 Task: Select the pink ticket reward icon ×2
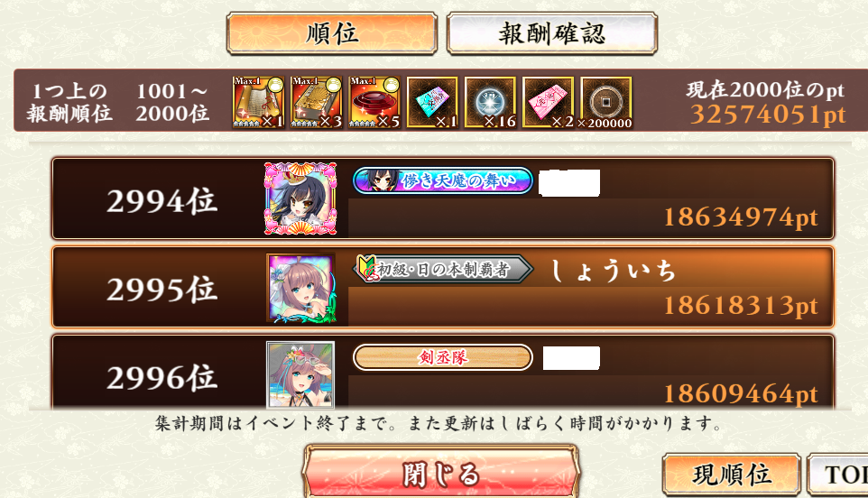(x=549, y=102)
